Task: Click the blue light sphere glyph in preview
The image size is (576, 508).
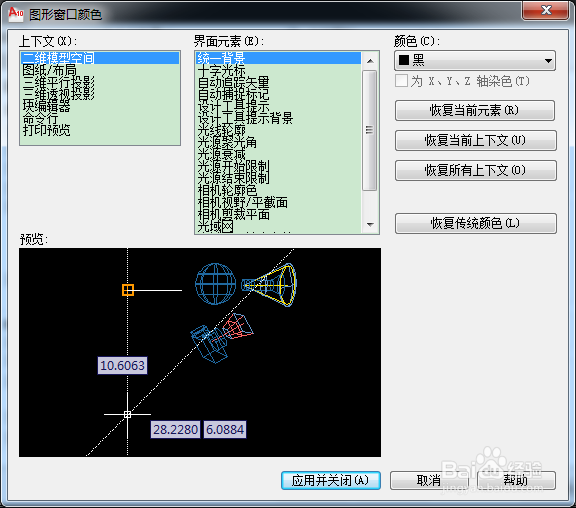Action: click(x=215, y=284)
